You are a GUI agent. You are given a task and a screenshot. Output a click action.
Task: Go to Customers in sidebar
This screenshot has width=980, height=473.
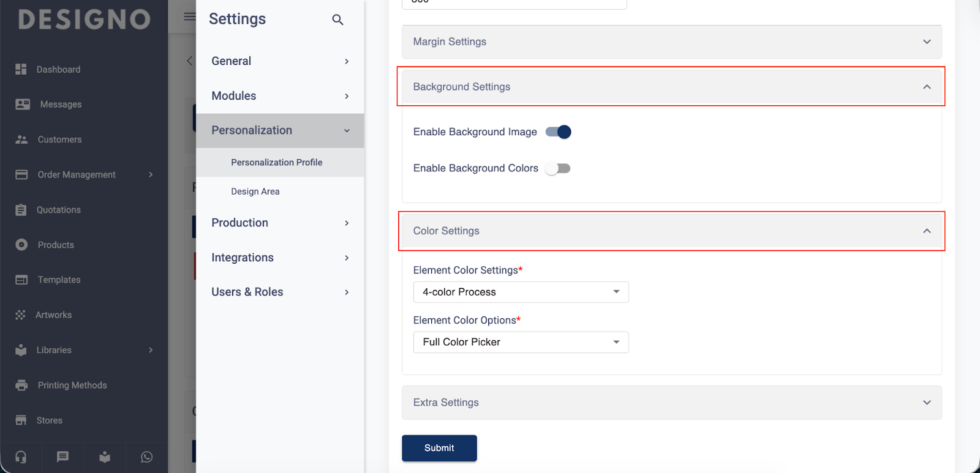coord(59,140)
